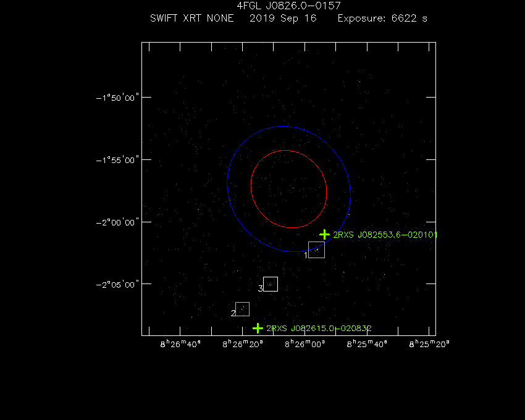Click the label 2RXS J082615.0-020832
Viewport: 525px width, 420px height.
pyautogui.click(x=319, y=328)
